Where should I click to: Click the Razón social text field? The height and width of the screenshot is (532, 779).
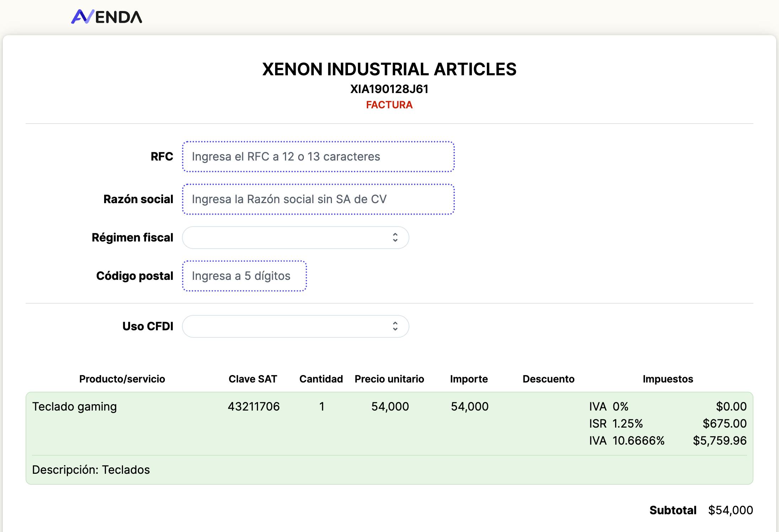click(318, 199)
